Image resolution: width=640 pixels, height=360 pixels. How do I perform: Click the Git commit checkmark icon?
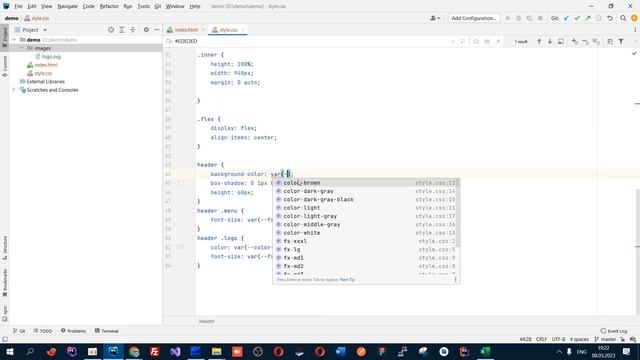[x=577, y=18]
